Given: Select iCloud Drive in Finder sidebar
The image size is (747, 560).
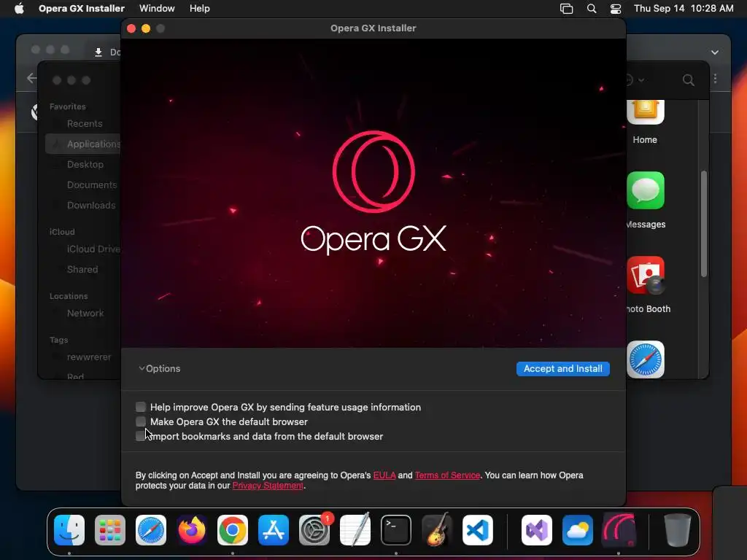Looking at the screenshot, I should [93, 249].
